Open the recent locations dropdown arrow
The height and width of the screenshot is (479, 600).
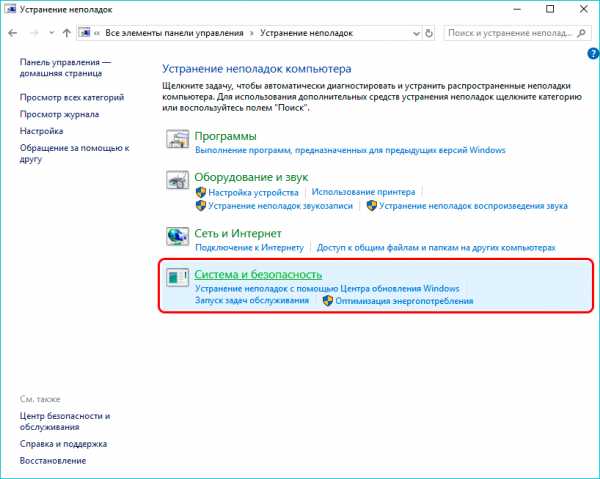click(x=52, y=33)
